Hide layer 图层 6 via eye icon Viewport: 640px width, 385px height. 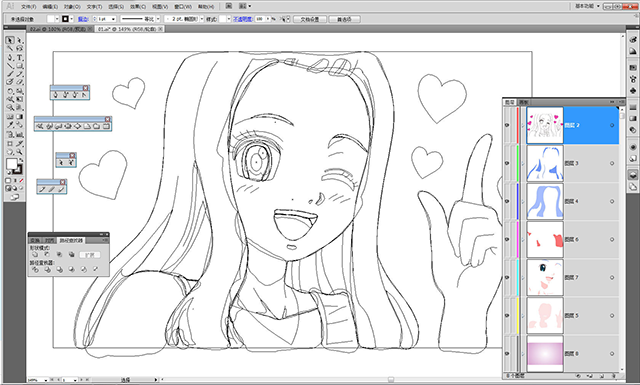[x=507, y=239]
